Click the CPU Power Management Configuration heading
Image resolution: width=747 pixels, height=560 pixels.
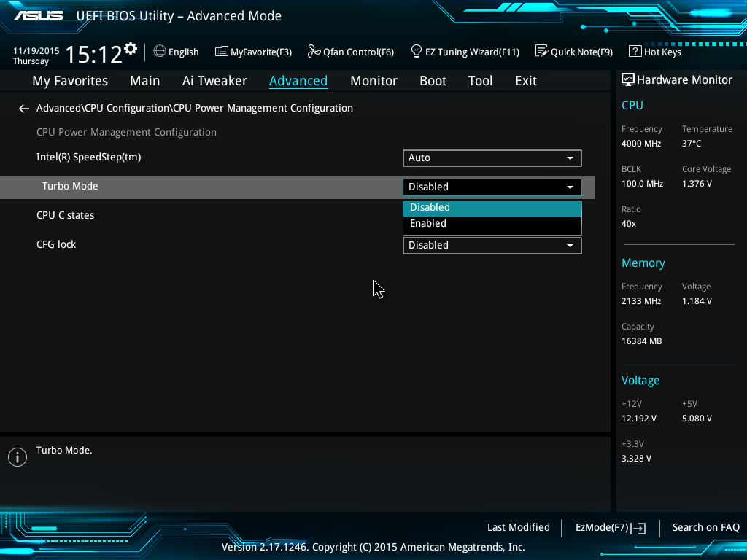tap(126, 133)
